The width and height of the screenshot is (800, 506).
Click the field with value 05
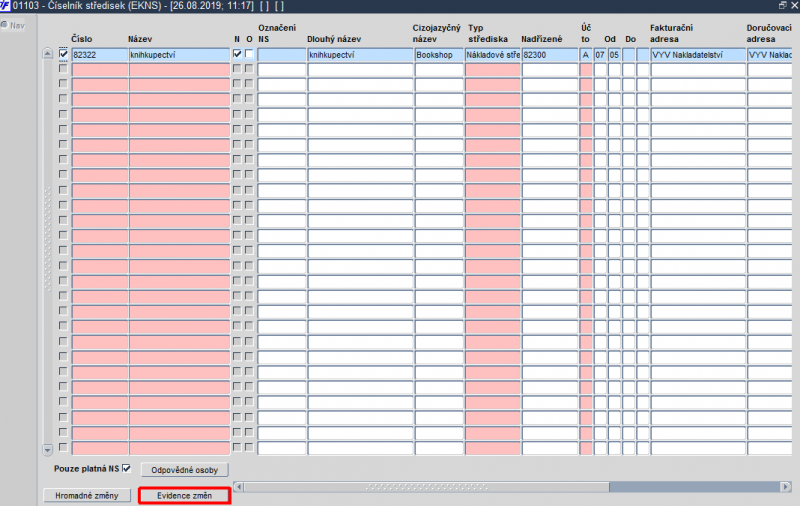tap(614, 55)
